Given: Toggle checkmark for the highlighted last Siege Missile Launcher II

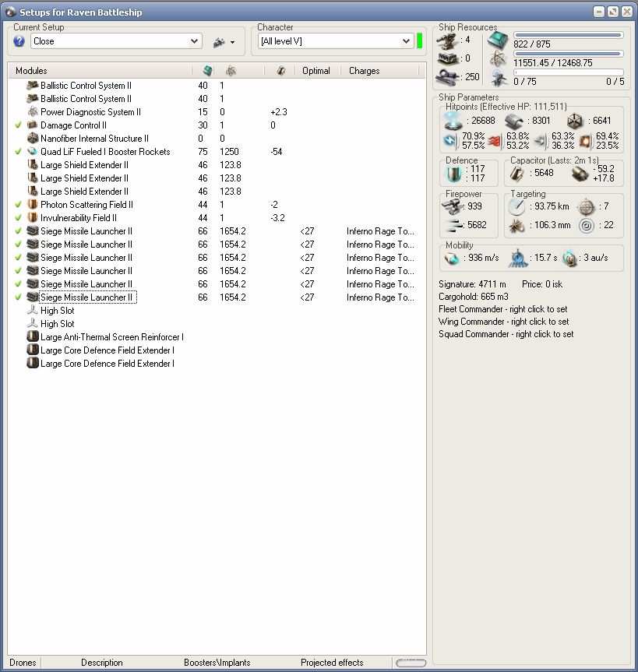Looking at the screenshot, I should [18, 297].
